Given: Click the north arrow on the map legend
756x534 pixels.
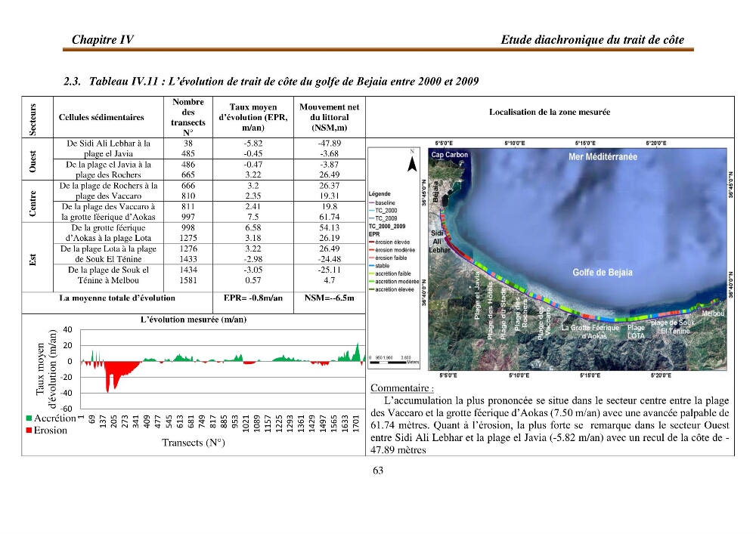Looking at the screenshot, I should (x=412, y=161).
